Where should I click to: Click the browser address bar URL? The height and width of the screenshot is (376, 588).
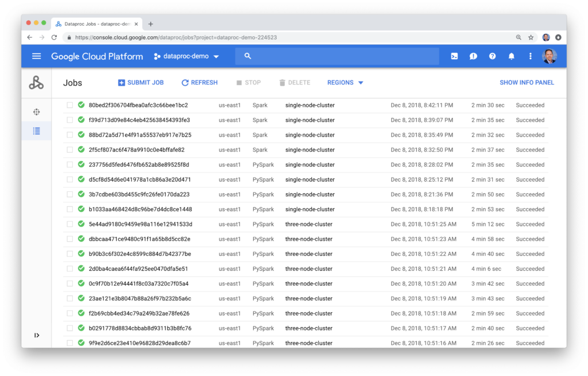pos(176,37)
